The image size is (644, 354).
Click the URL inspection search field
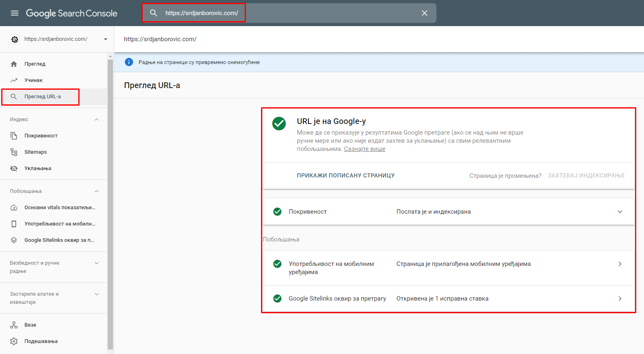click(x=289, y=13)
